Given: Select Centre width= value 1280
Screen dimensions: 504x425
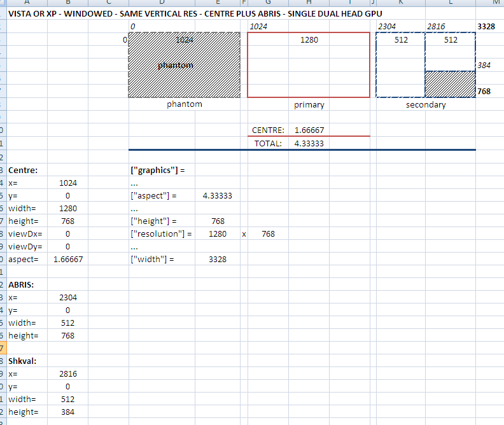Looking at the screenshot, I should tap(68, 208).
